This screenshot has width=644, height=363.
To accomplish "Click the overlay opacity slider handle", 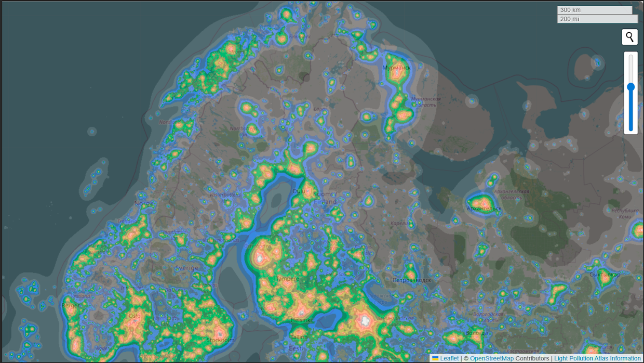I will (630, 87).
